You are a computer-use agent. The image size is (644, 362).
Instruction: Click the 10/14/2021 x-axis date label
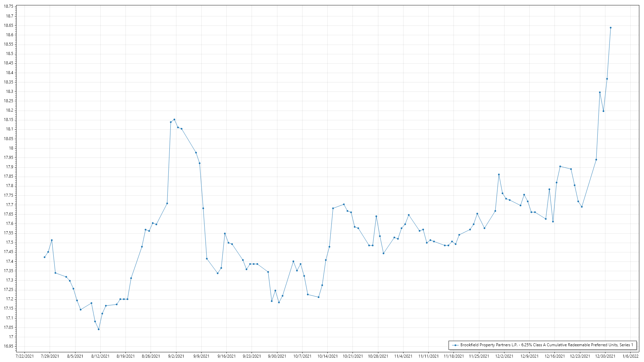coord(327,356)
